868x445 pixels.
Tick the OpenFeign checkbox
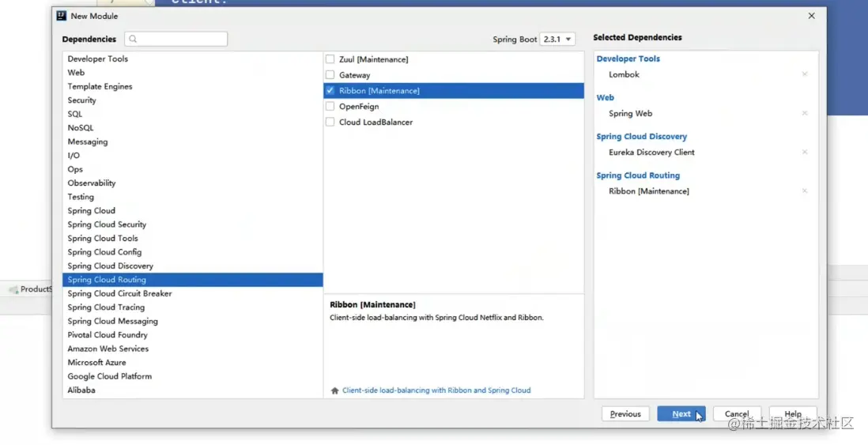(330, 106)
